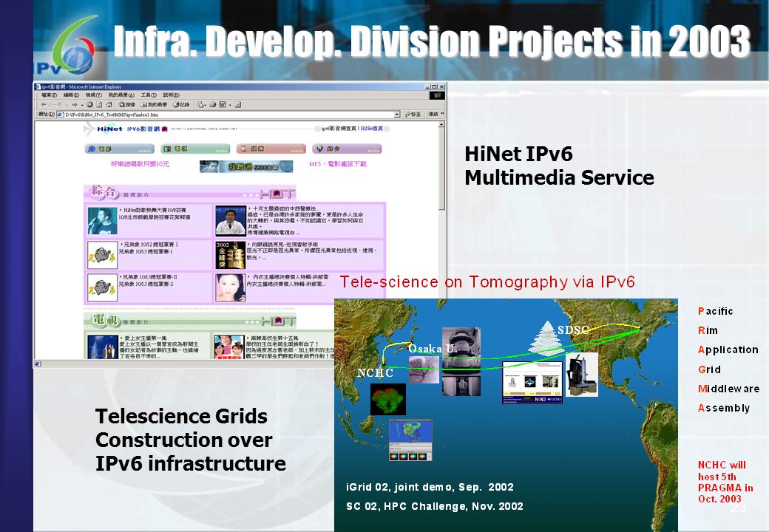
Task: Open the 愛上女主播 thumbnail in 電視 section
Action: click(x=103, y=347)
